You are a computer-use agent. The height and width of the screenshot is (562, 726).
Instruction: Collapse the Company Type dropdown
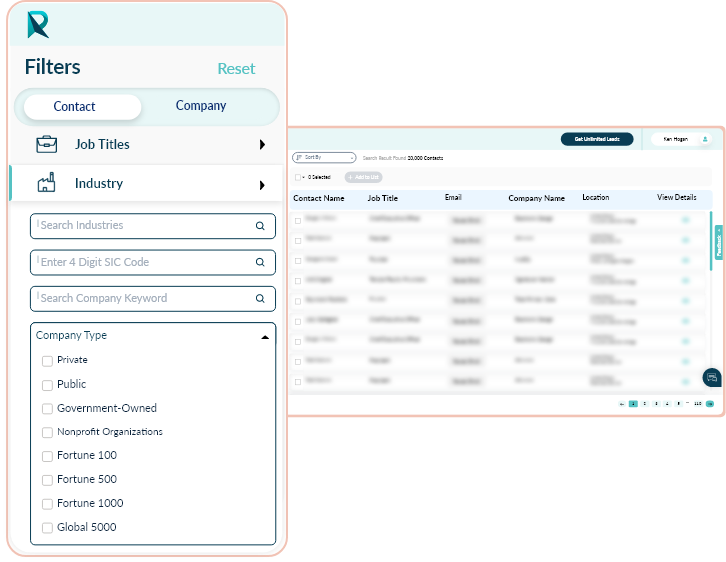click(264, 337)
